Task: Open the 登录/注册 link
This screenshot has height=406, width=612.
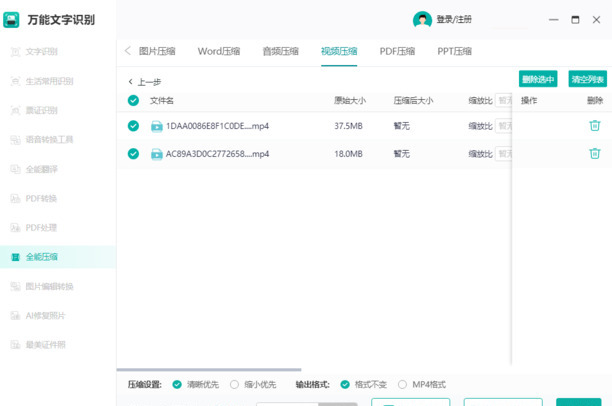Action: coord(454,20)
